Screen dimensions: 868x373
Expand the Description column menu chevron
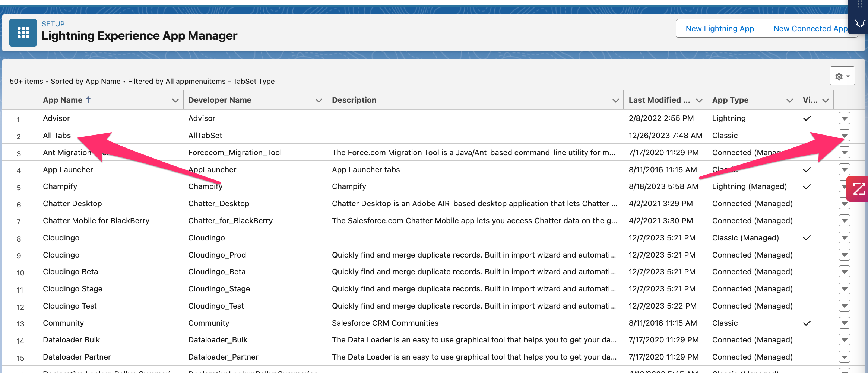click(x=615, y=101)
